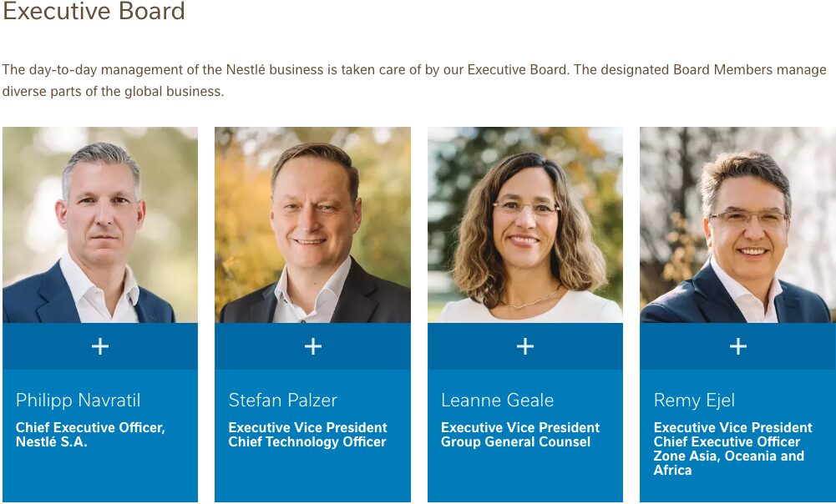The height and width of the screenshot is (504, 836).
Task: Expand Remy Ejel's profile with plus icon
Action: pyautogui.click(x=738, y=346)
